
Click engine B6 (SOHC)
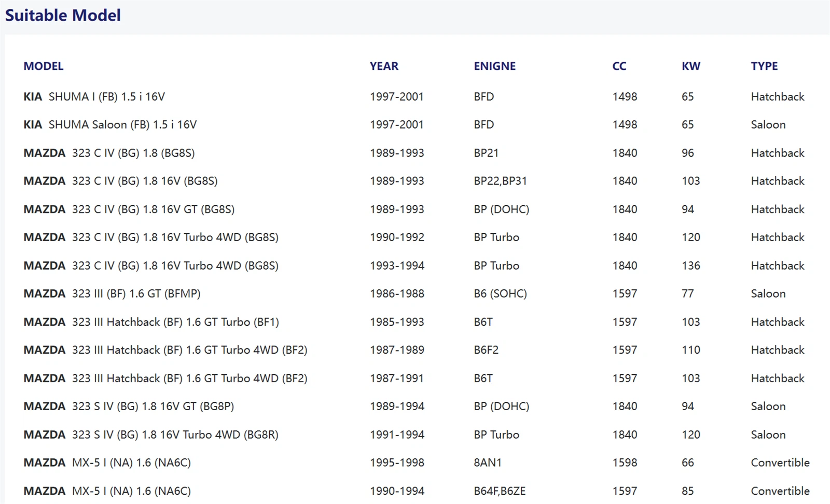500,293
